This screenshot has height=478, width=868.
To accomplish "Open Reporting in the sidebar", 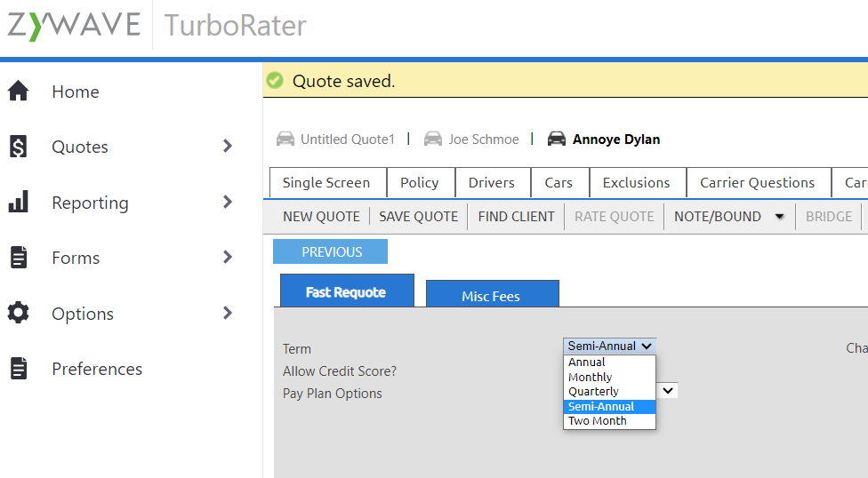I will pos(90,203).
